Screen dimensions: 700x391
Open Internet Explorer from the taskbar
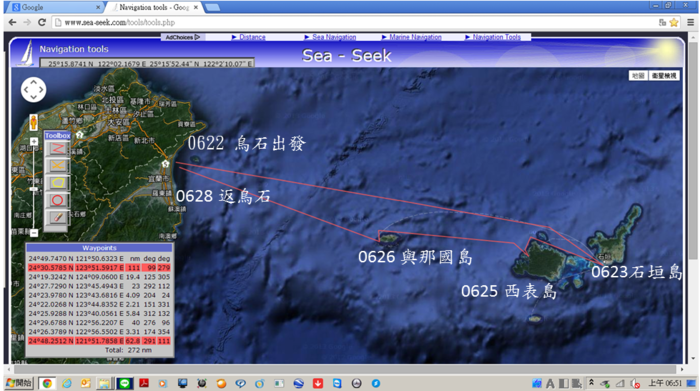click(67, 383)
